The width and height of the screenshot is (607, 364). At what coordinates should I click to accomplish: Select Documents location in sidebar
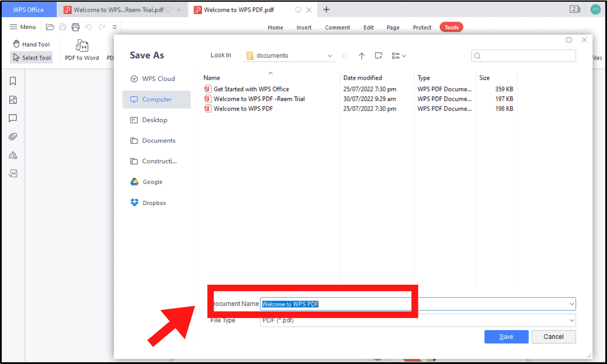point(156,141)
